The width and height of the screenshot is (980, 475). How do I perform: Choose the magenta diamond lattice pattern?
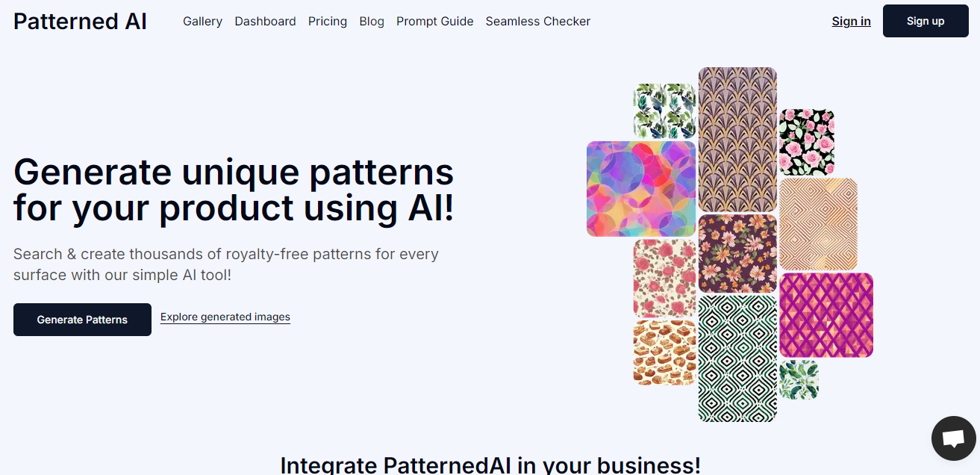pos(825,314)
